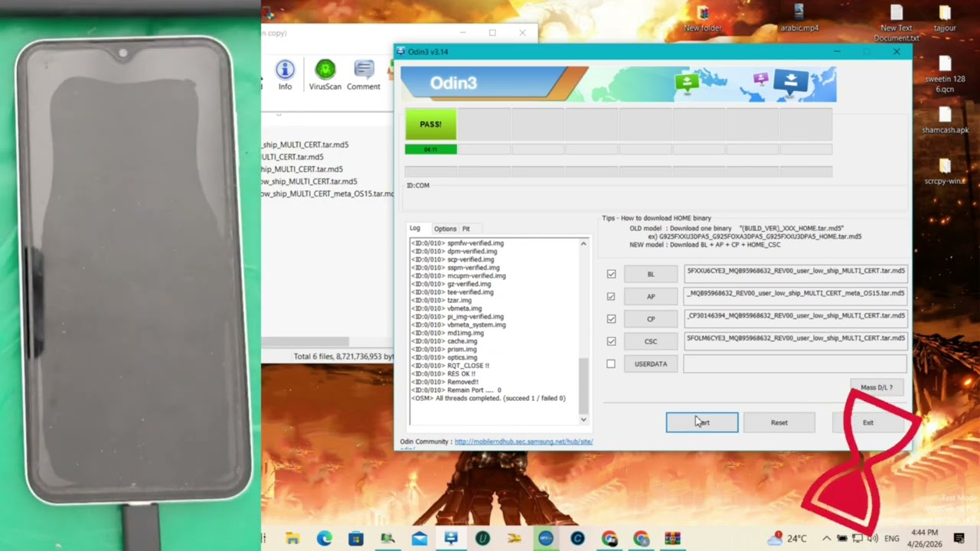980x551 pixels.
Task: Uncheck the BL checkbox in Odin3
Action: [x=611, y=274]
